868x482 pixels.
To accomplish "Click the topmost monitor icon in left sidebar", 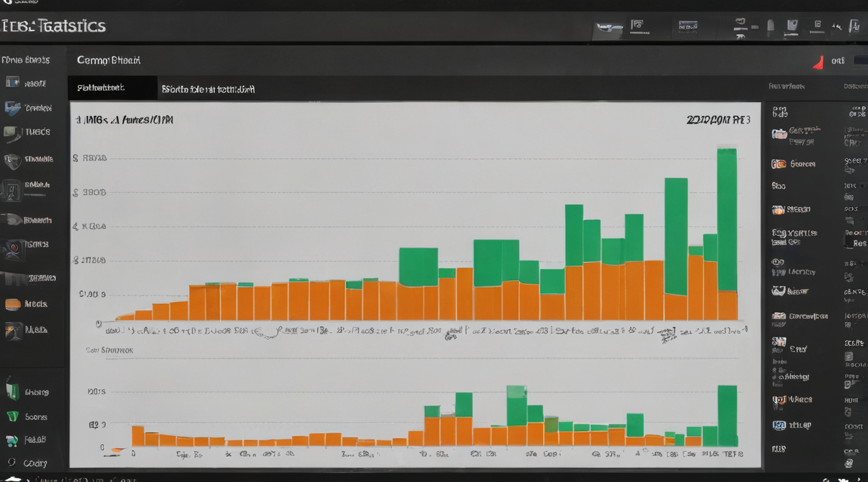I will [x=12, y=82].
